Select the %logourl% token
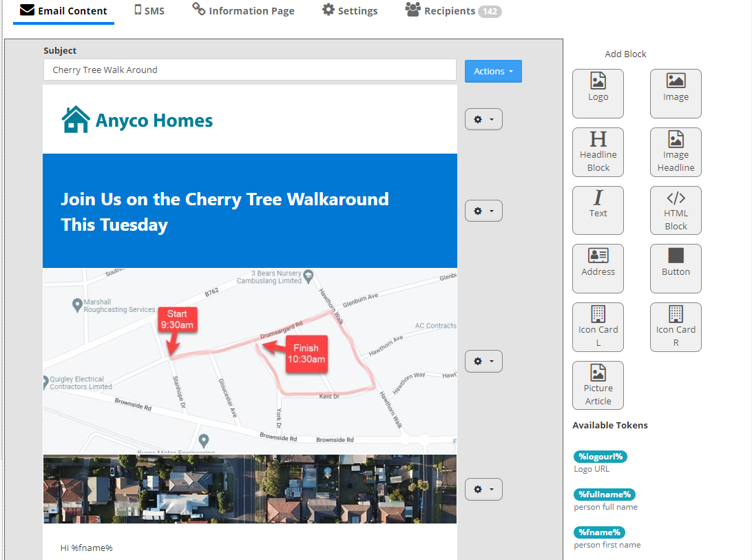The height and width of the screenshot is (560, 752). (600, 457)
